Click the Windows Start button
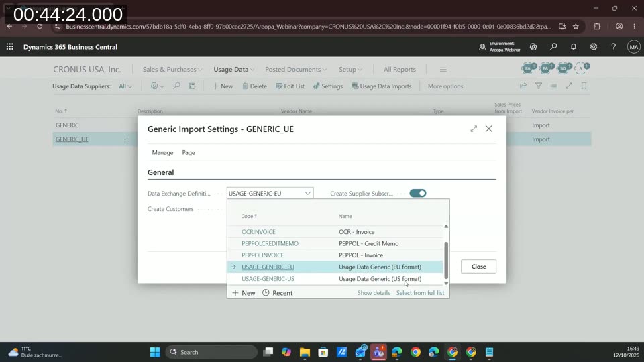Image resolution: width=644 pixels, height=362 pixels. (x=155, y=352)
